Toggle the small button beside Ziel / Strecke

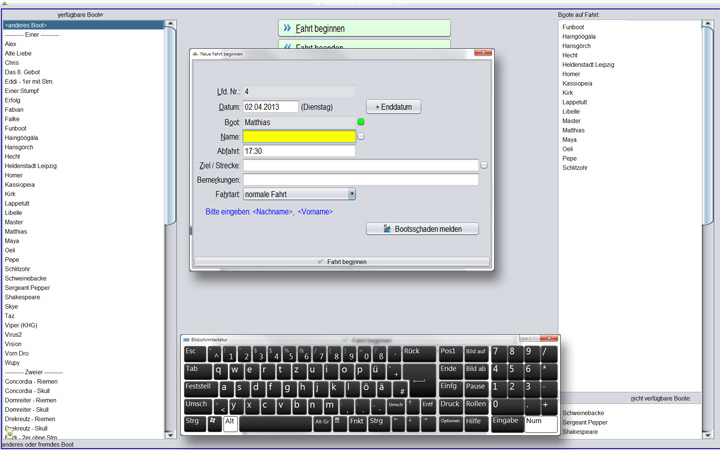[484, 165]
